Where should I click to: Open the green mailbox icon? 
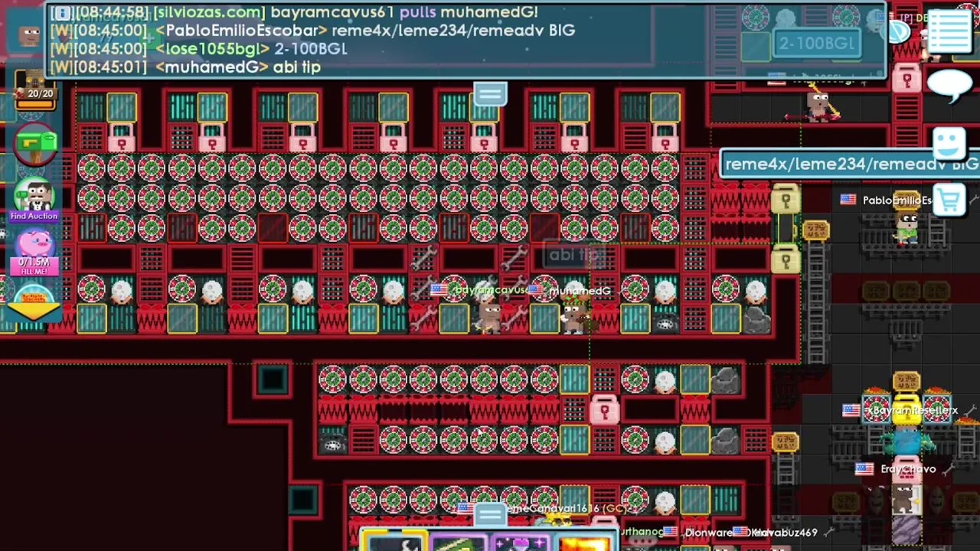coord(36,145)
